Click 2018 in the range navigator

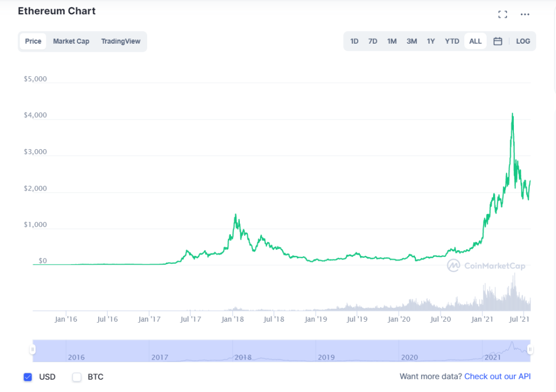coord(243,357)
